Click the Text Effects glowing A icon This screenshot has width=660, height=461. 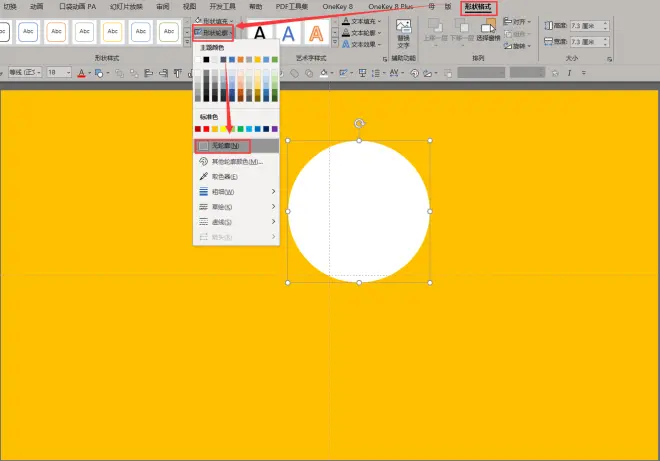point(346,44)
